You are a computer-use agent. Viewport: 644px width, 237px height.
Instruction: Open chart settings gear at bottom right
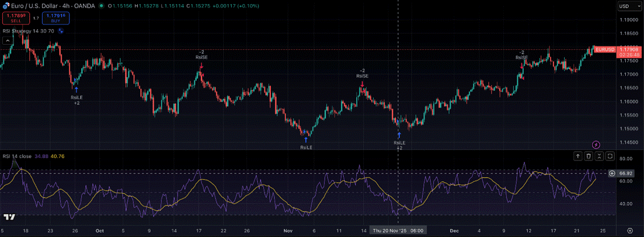point(629,230)
